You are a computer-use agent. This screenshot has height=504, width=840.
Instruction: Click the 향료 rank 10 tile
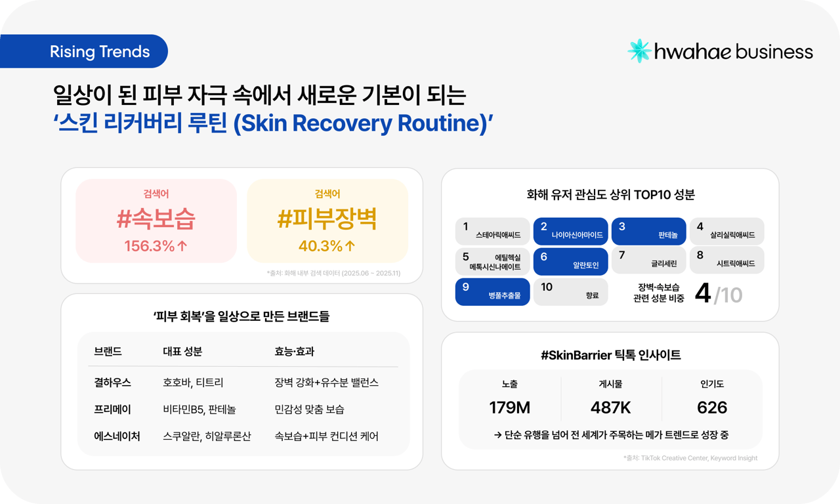pyautogui.click(x=570, y=291)
